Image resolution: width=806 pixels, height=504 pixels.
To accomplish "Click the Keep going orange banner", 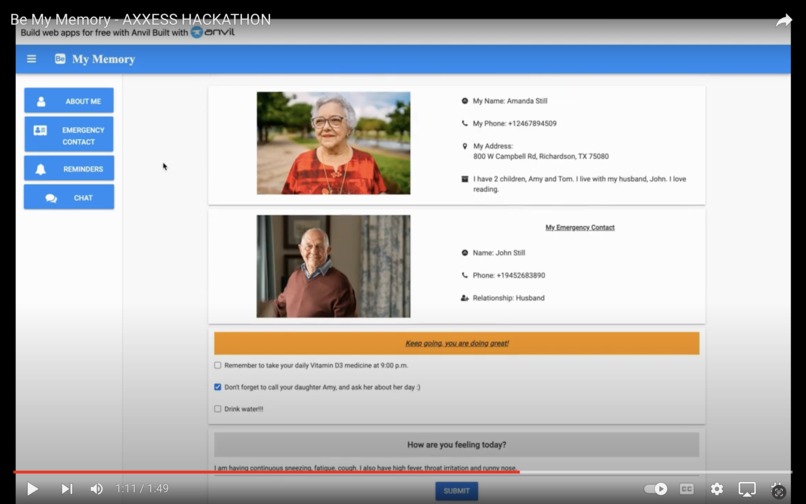I will coord(456,343).
